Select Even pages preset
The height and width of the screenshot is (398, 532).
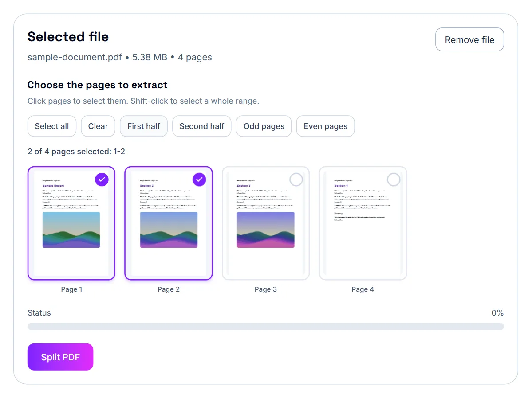point(325,126)
